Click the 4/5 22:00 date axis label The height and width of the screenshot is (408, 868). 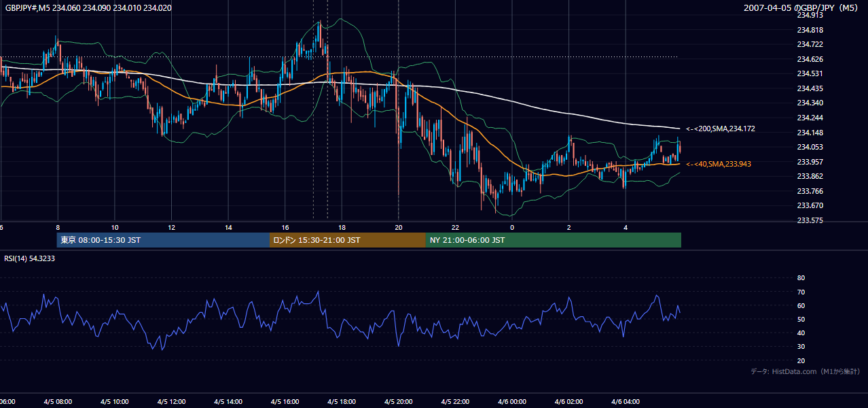point(455,402)
